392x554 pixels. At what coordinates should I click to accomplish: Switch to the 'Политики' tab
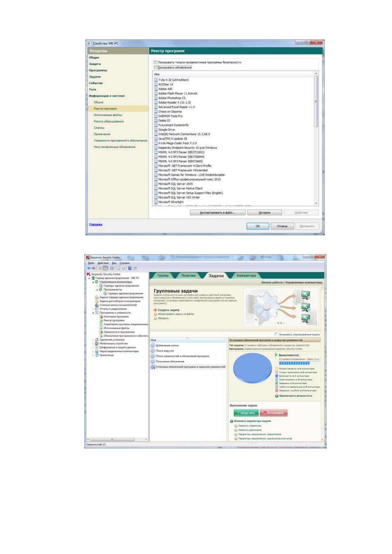(188, 276)
